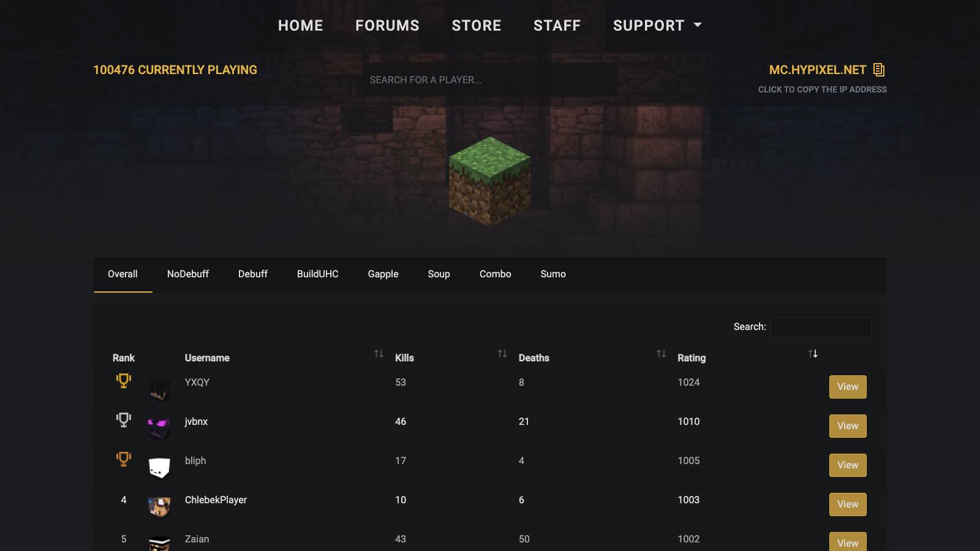
Task: Click the bronze trophy icon for bliph
Action: pyautogui.click(x=124, y=459)
